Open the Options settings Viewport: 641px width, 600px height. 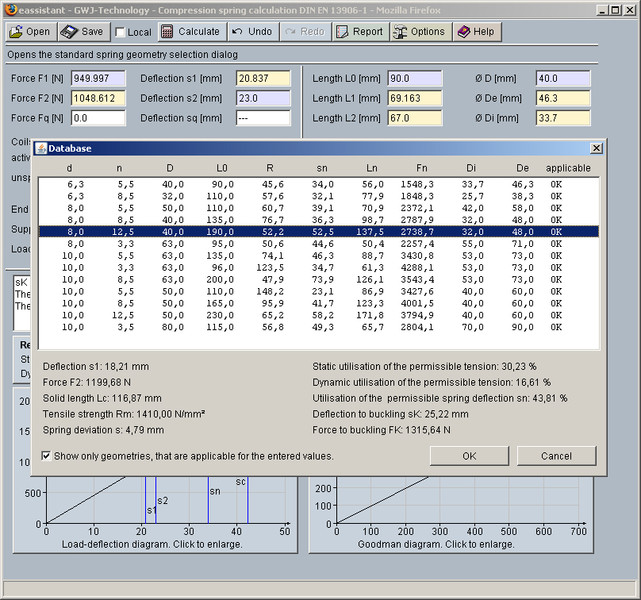[x=419, y=32]
